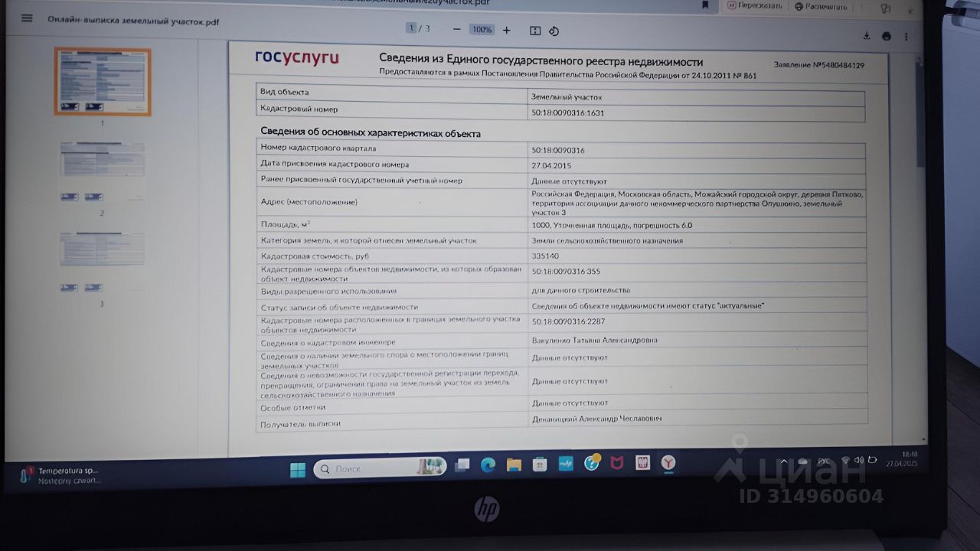Click the fit-to-page icon in PDF toolbar
Image resolution: width=980 pixels, height=551 pixels.
click(x=535, y=31)
